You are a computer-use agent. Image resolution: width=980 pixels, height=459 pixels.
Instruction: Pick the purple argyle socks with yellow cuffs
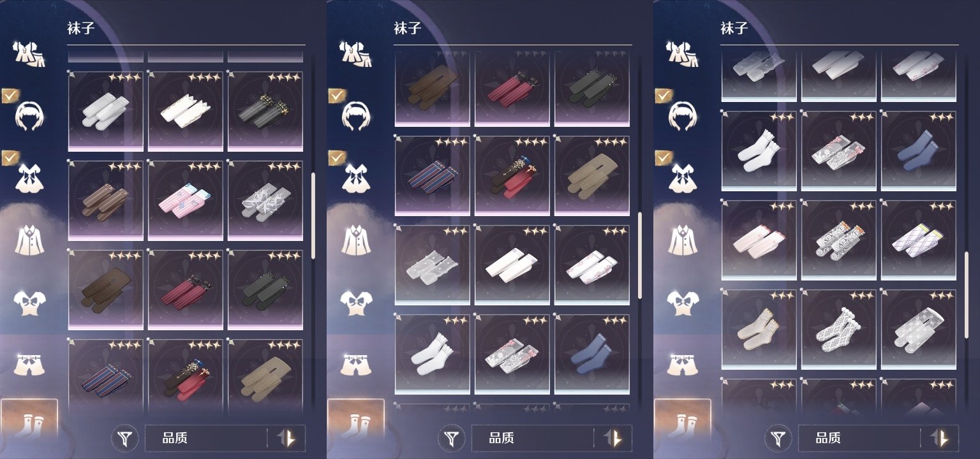[918, 240]
